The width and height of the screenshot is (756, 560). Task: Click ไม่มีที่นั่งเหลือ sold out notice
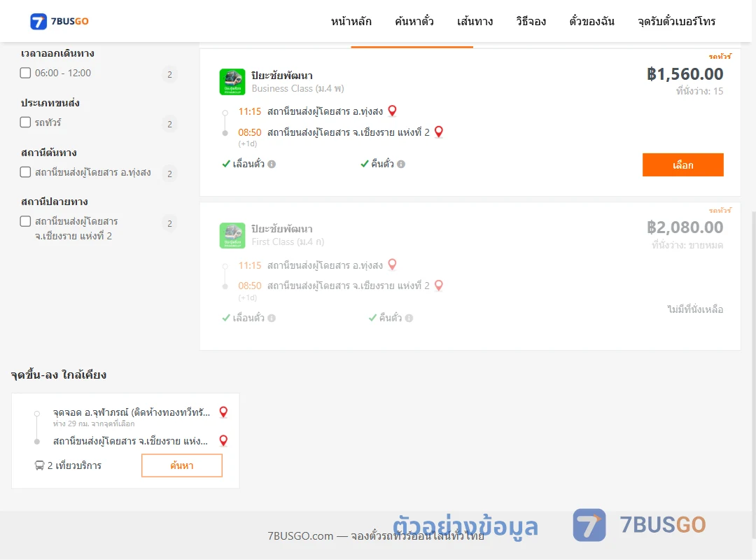click(x=695, y=309)
